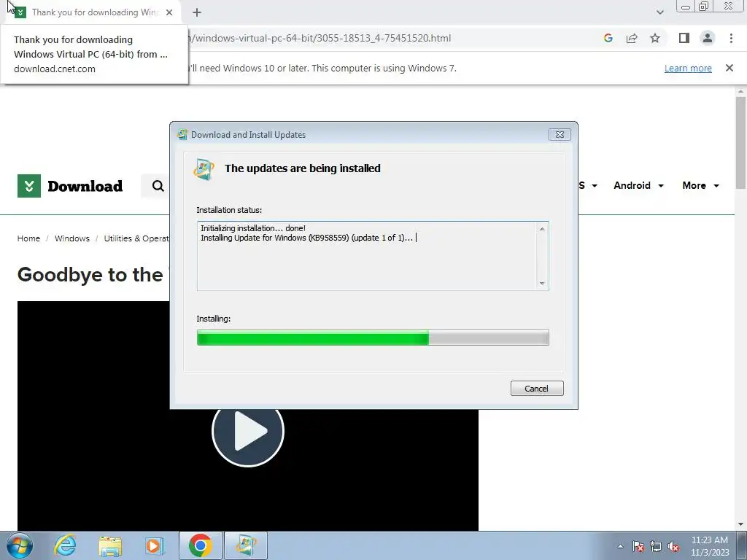Click the installing progress bar

point(373,337)
